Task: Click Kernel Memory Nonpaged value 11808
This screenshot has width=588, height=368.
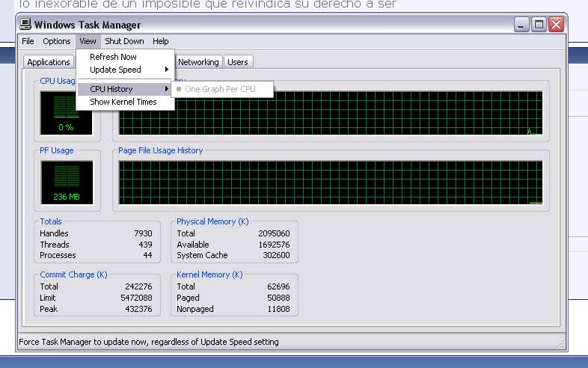Action: click(278, 309)
